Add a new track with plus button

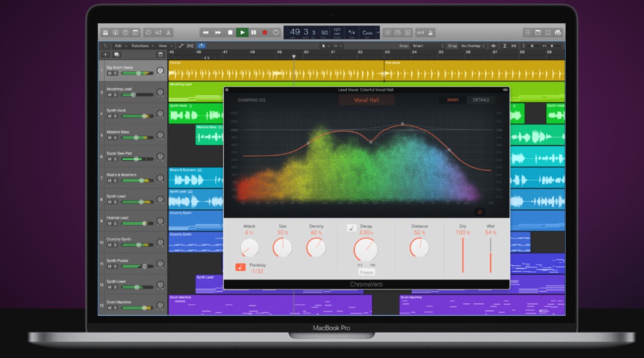[105, 55]
